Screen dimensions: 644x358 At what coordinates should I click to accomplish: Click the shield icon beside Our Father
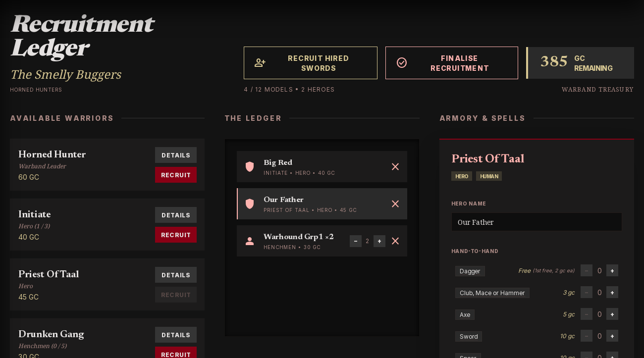tap(250, 204)
